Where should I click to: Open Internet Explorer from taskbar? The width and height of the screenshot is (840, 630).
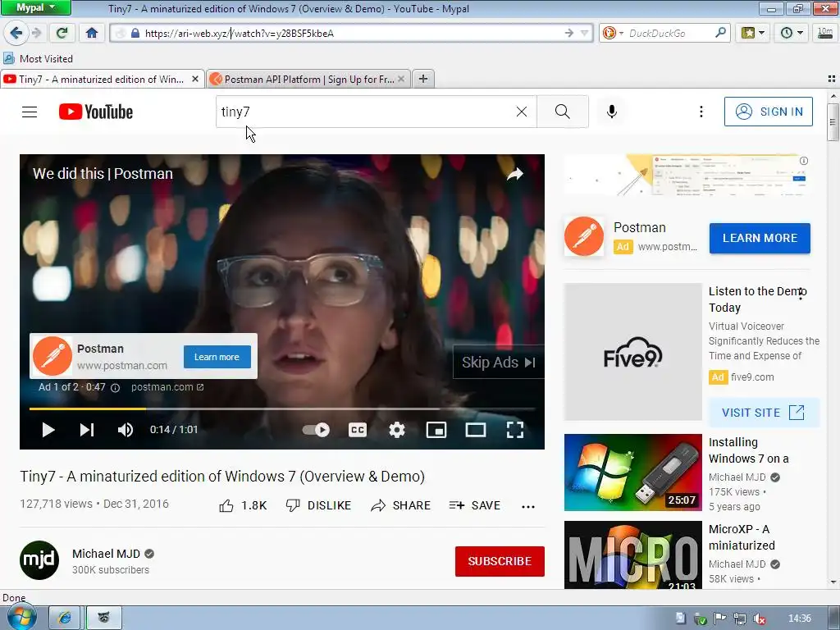[x=64, y=619]
